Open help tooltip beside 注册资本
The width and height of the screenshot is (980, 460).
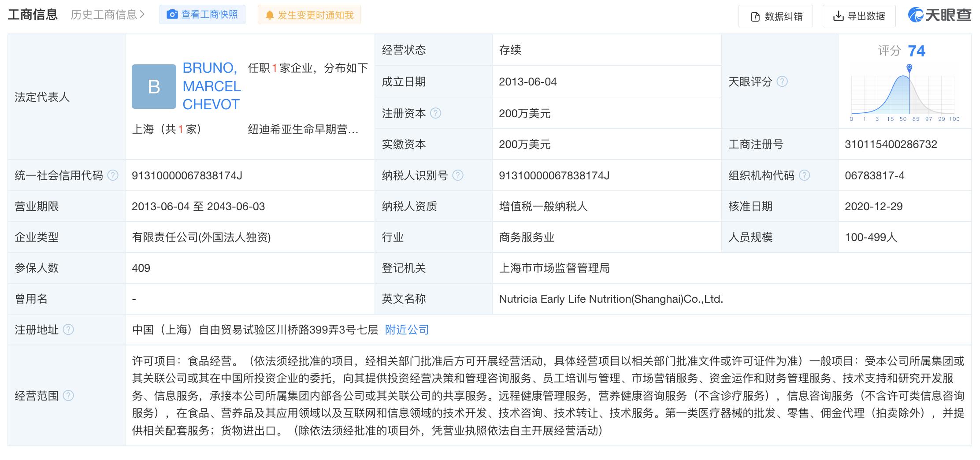tap(435, 113)
